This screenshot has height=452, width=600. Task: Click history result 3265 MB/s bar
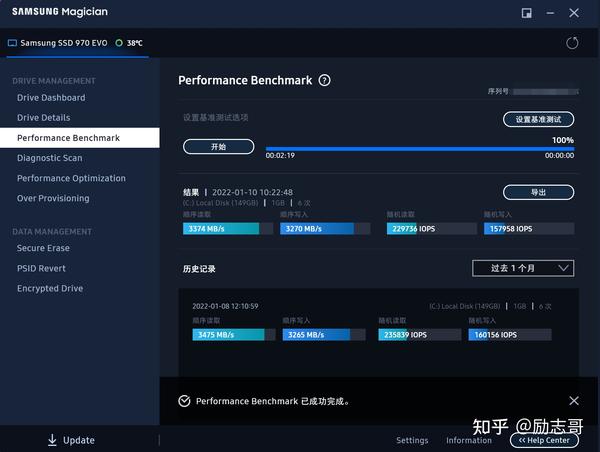pos(324,335)
